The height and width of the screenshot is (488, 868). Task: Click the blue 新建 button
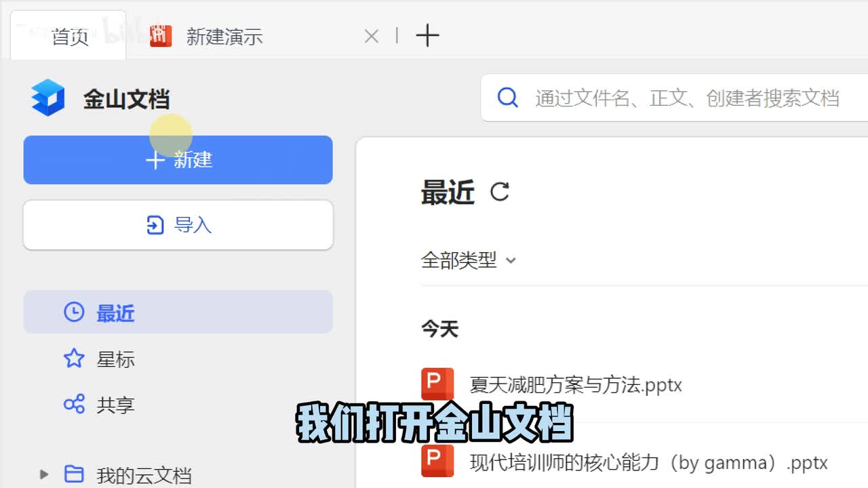[178, 160]
